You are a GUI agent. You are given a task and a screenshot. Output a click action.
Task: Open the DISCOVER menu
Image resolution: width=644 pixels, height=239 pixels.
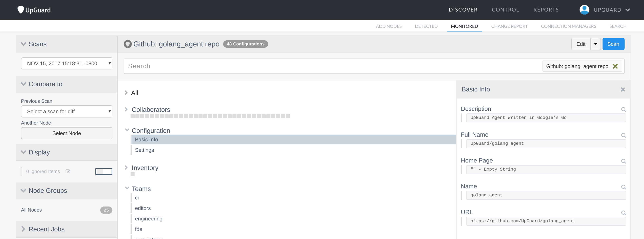(463, 10)
